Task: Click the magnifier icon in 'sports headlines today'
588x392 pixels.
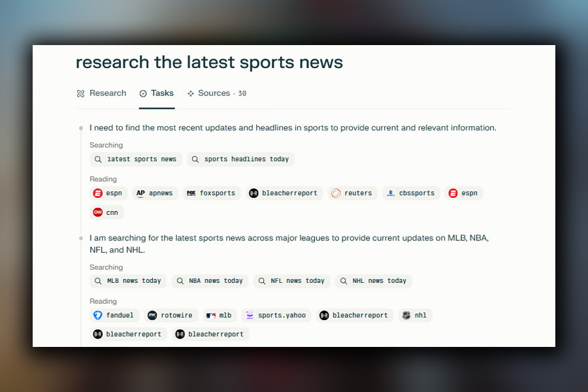Action: [x=195, y=159]
